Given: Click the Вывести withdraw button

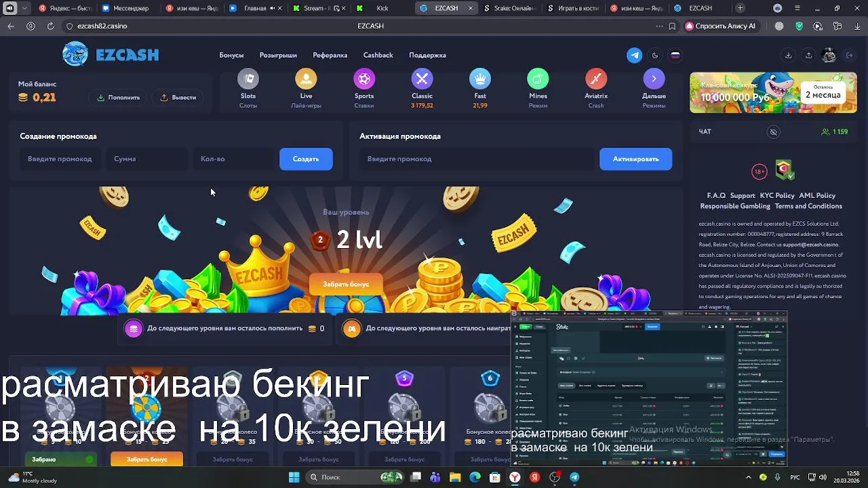Looking at the screenshot, I should [x=178, y=98].
